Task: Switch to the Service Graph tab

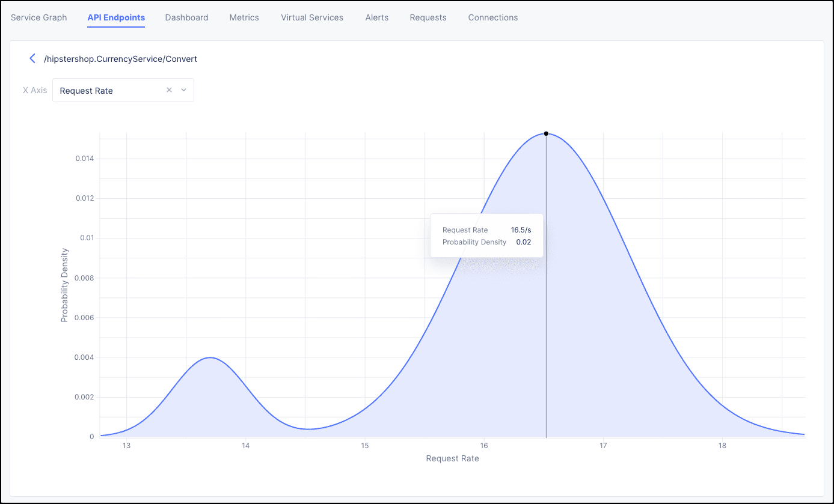Action: tap(39, 17)
